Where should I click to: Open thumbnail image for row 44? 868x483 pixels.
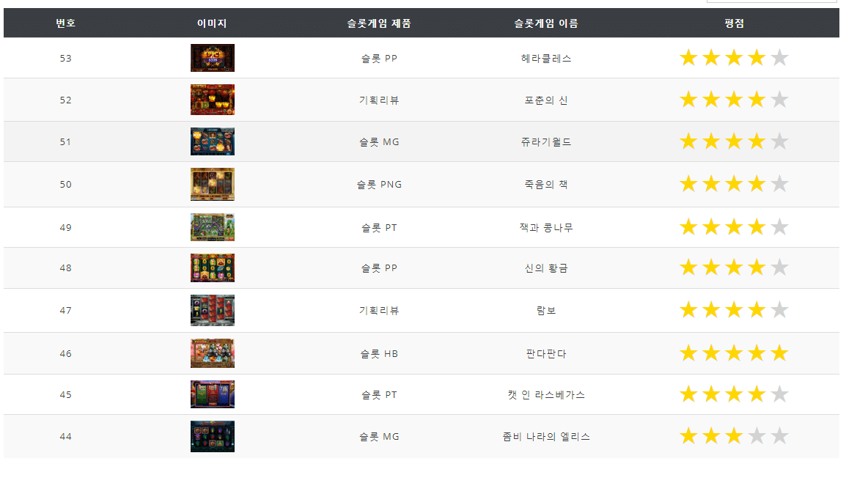[213, 437]
